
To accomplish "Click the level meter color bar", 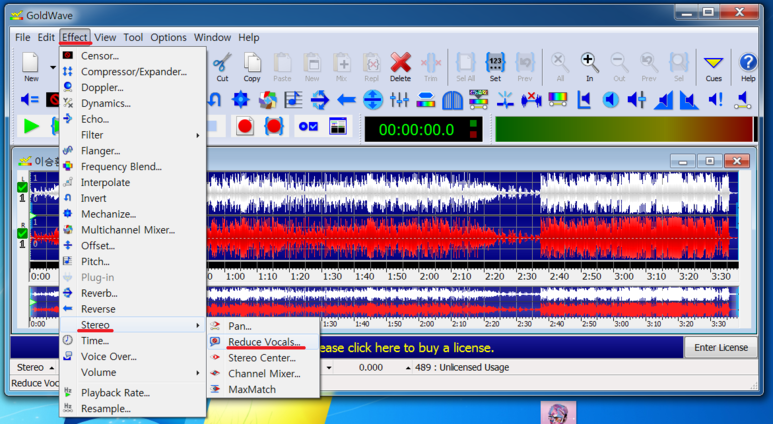I will pos(624,129).
